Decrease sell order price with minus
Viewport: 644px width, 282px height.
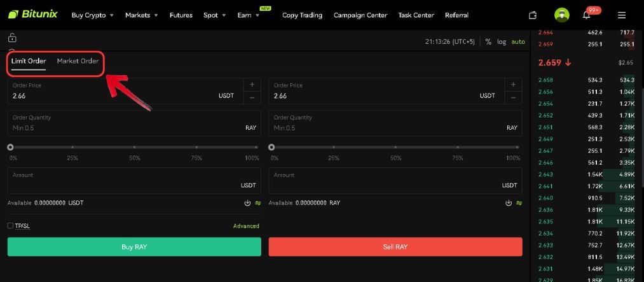tap(514, 98)
